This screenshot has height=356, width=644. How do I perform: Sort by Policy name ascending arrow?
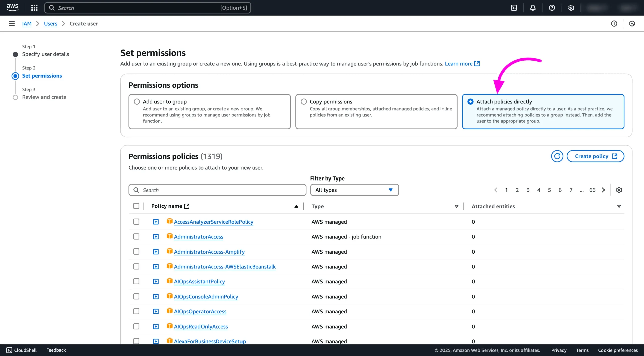click(x=296, y=206)
